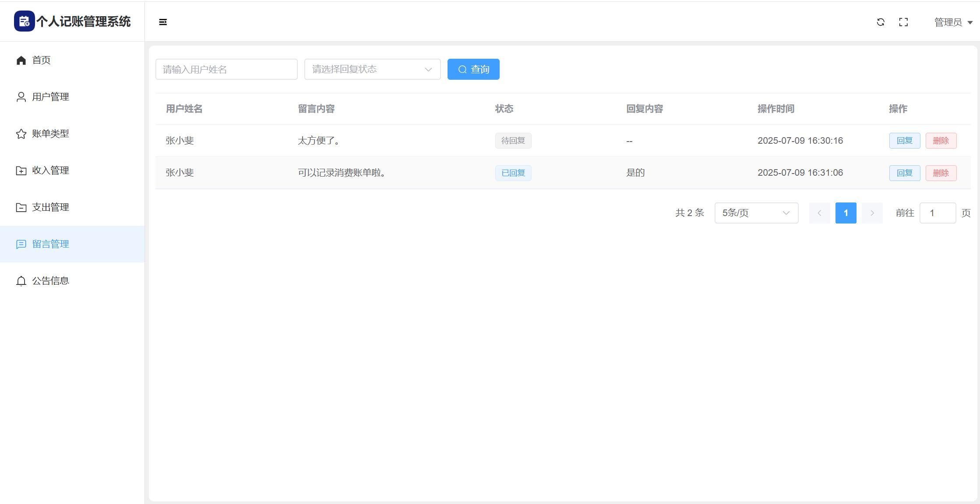Open the 管理员 account dropdown

click(953, 22)
